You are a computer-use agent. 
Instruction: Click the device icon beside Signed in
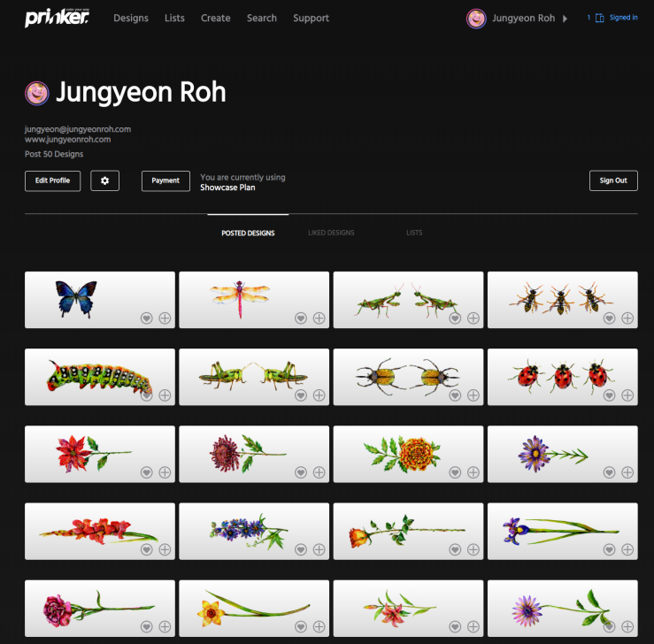pos(599,18)
